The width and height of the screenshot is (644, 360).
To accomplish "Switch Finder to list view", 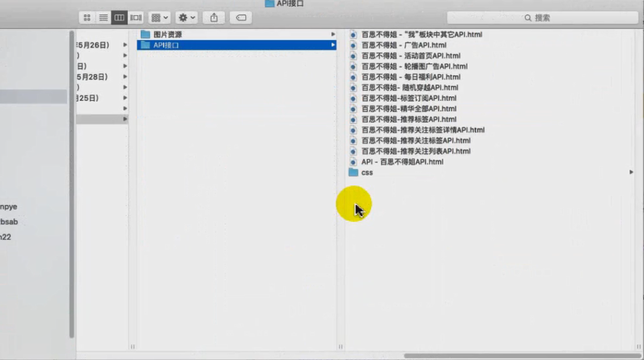I will click(x=104, y=18).
